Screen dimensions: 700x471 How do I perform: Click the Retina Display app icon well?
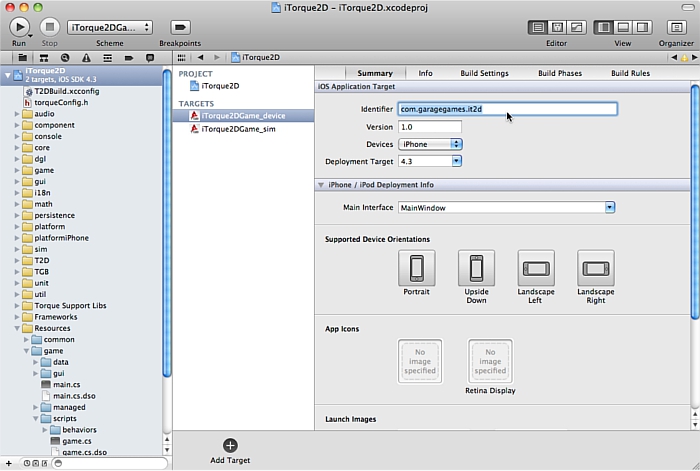point(490,359)
